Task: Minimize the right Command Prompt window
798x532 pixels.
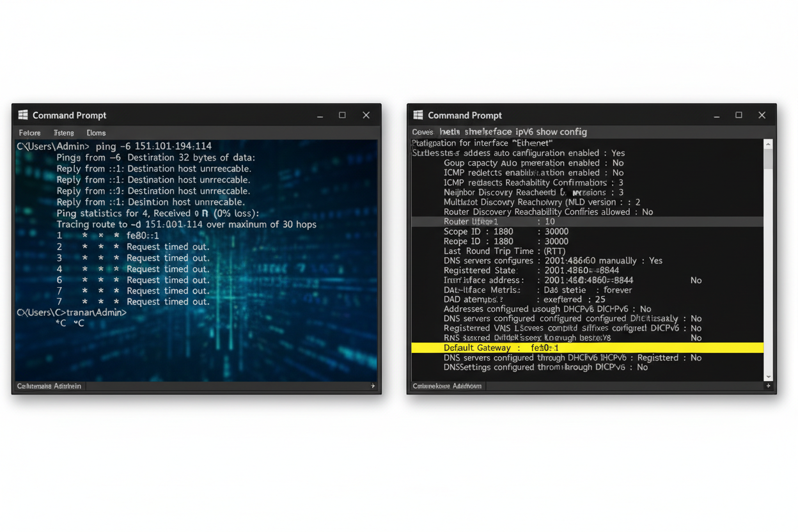Action: pos(716,116)
